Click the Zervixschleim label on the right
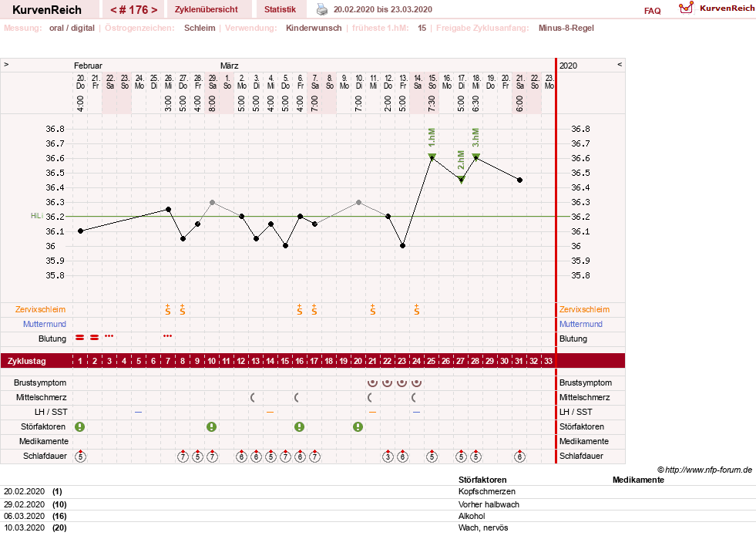Screen dimensions: 756x556 point(584,309)
